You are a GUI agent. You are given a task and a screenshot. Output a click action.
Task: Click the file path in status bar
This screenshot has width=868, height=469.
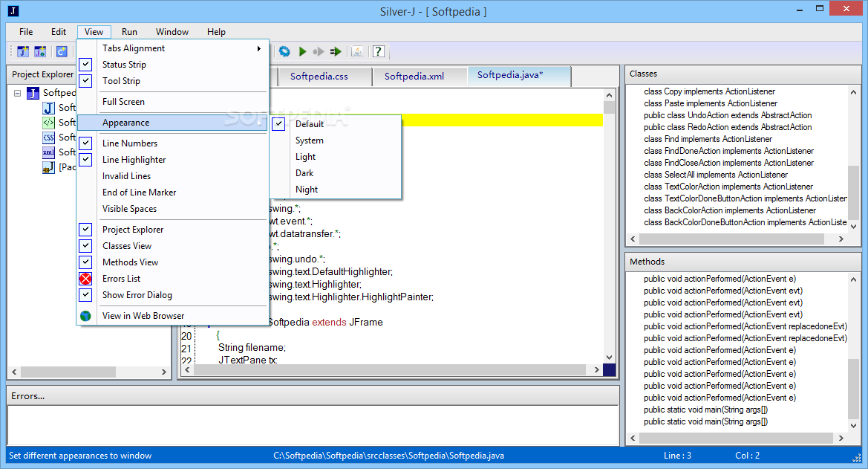click(388, 456)
